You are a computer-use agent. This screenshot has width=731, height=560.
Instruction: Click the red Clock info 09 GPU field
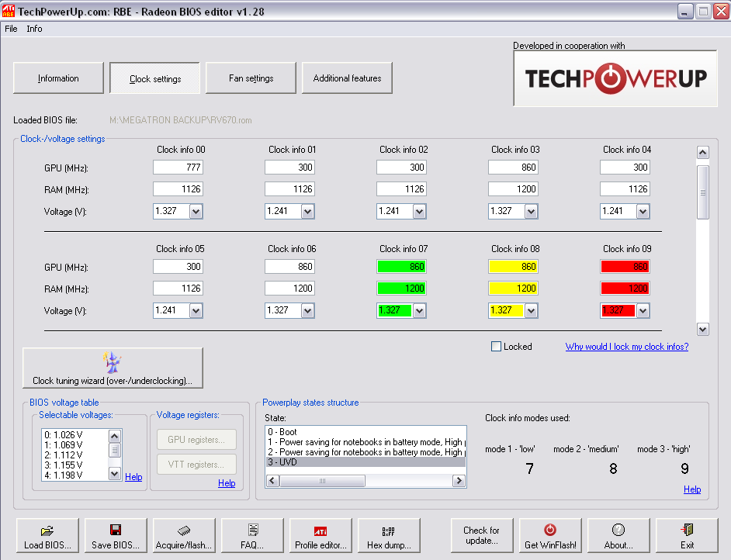625,267
